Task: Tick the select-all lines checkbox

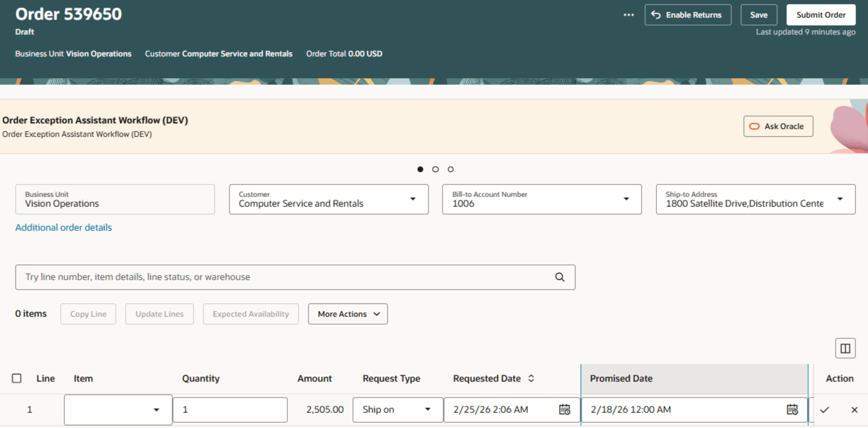Action: [x=17, y=379]
